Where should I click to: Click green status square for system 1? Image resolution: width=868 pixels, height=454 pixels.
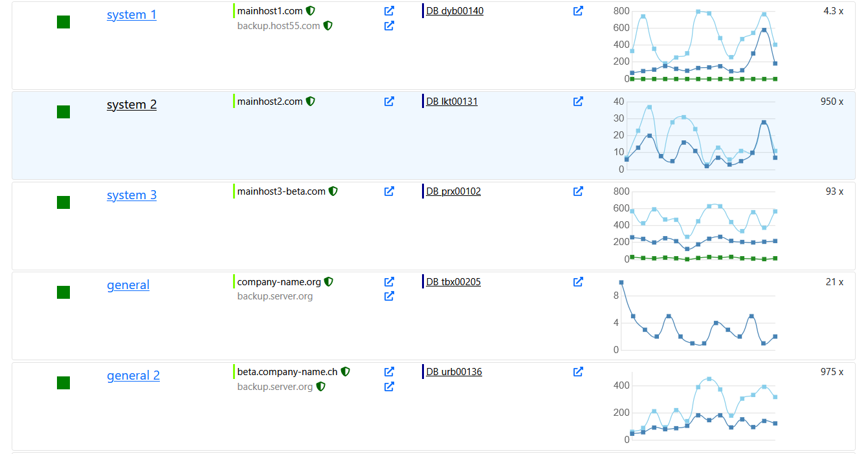coord(63,22)
